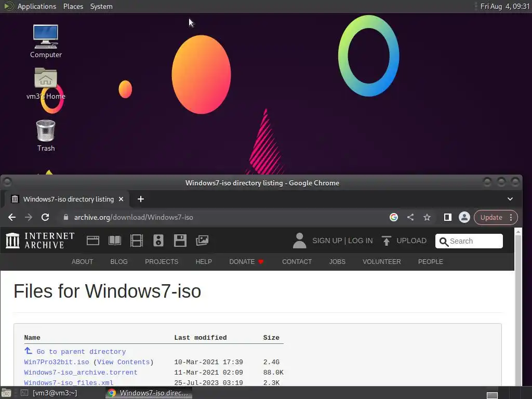This screenshot has width=532, height=399.
Task: Open the ABOUT nav item
Action: click(x=82, y=262)
